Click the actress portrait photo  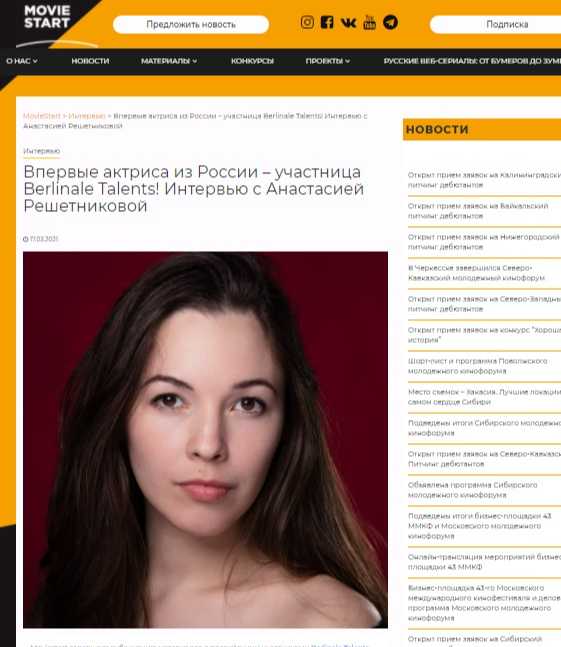click(x=205, y=440)
